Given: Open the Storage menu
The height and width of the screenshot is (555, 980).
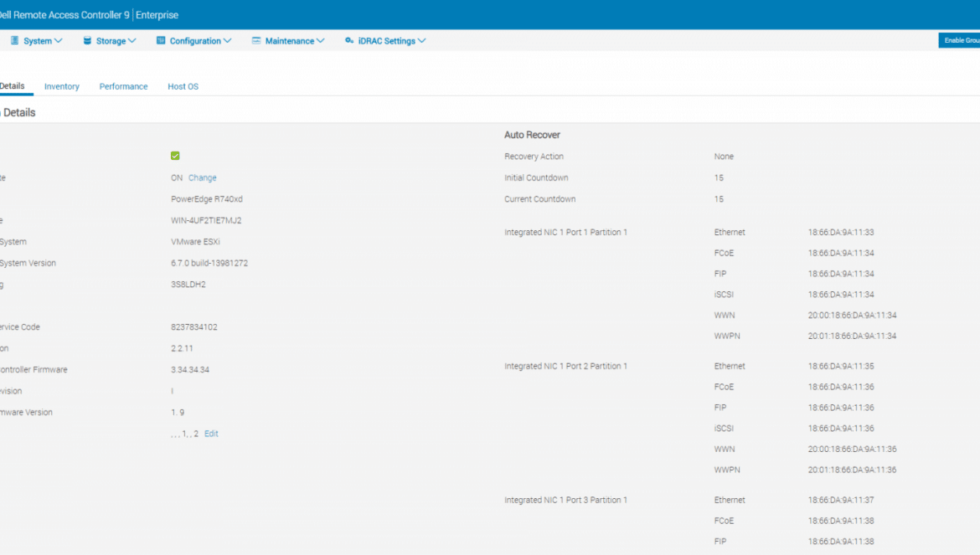Looking at the screenshot, I should pyautogui.click(x=110, y=40).
